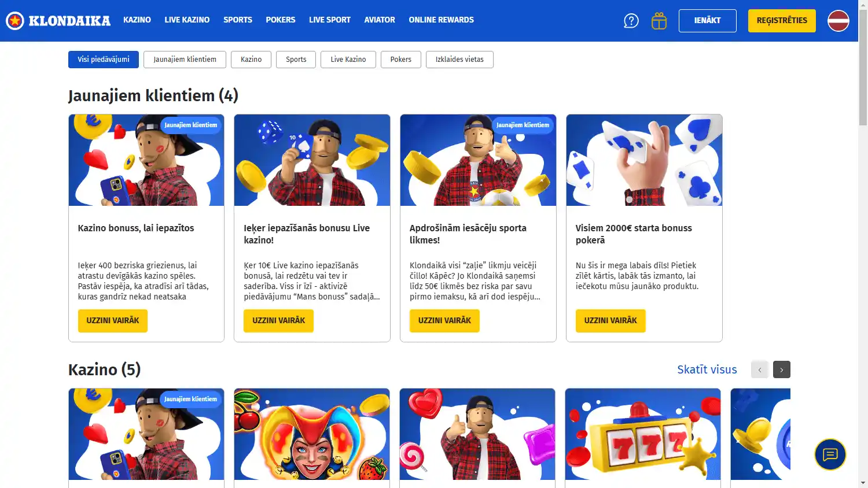Go to previous Kazino carousel slide
Screen dimensions: 868x488
[759, 369]
